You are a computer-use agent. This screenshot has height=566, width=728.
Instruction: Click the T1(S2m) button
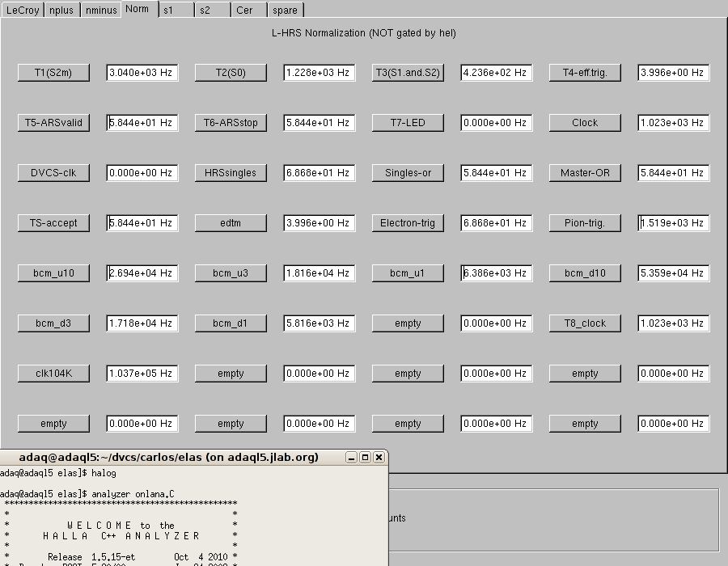pos(53,73)
